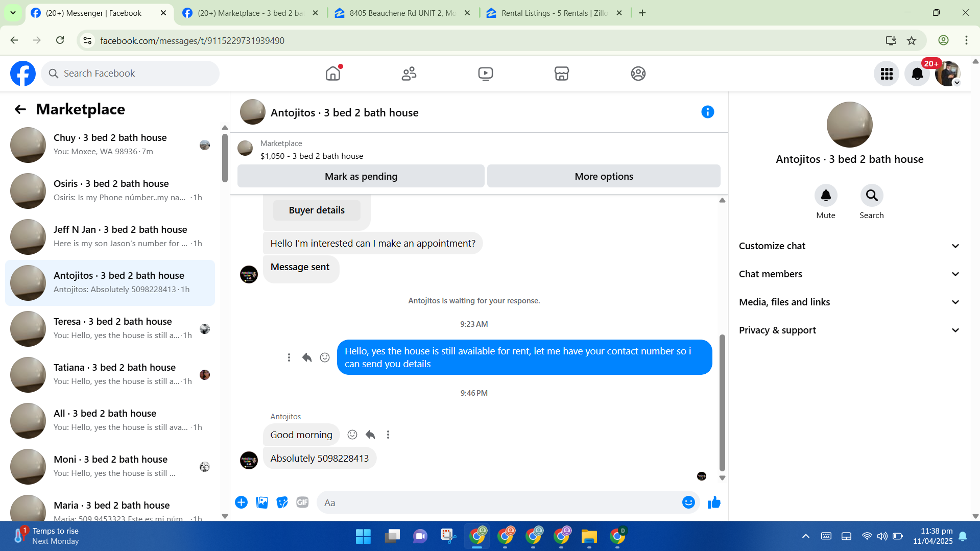Choose a sticker to send
Screen dimensions: 980x551
click(x=282, y=502)
